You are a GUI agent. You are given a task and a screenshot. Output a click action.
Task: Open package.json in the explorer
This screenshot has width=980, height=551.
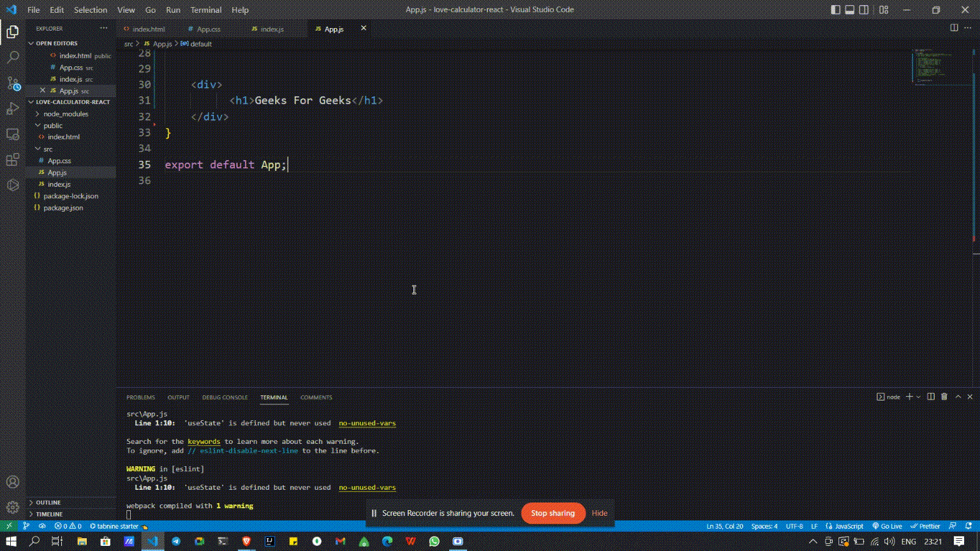71,208
